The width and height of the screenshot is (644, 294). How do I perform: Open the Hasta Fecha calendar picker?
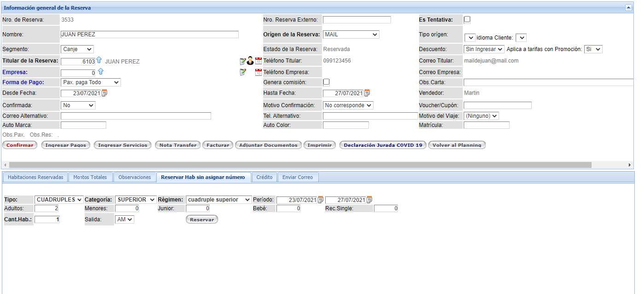tap(367, 93)
